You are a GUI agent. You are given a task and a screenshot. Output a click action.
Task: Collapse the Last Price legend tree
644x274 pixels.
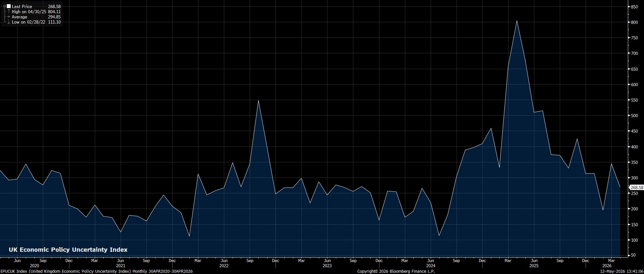(5, 6)
